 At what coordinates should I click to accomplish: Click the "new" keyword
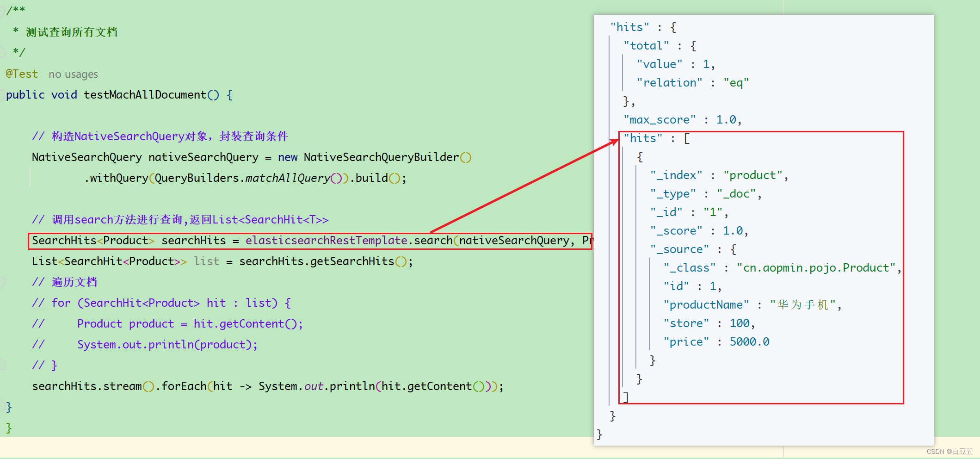(x=288, y=157)
